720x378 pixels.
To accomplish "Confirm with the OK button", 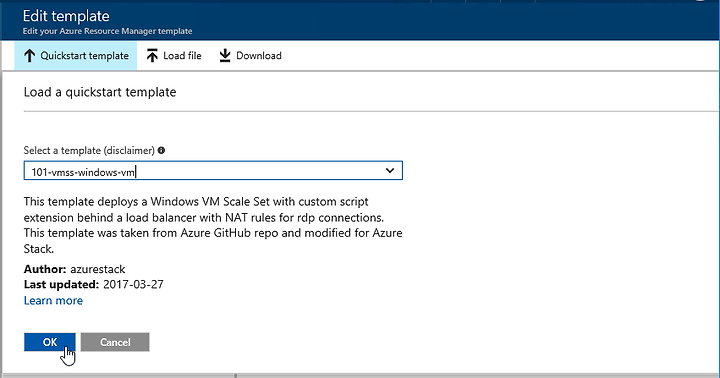I will click(50, 342).
